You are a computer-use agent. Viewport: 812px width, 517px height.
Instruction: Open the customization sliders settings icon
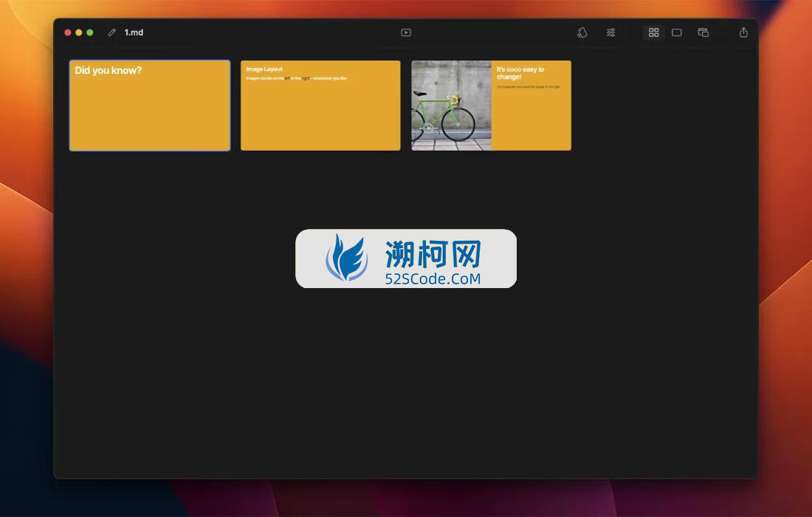tap(611, 32)
